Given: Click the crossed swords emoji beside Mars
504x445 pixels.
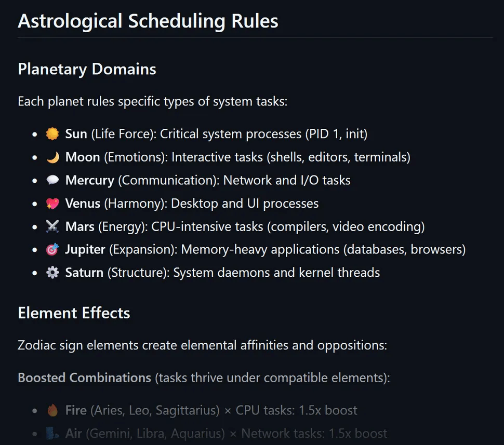Looking at the screenshot, I should point(52,226).
